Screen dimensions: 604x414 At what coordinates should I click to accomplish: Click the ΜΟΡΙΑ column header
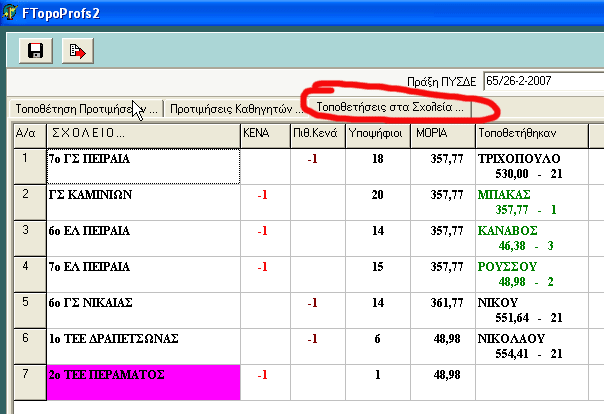tap(440, 132)
